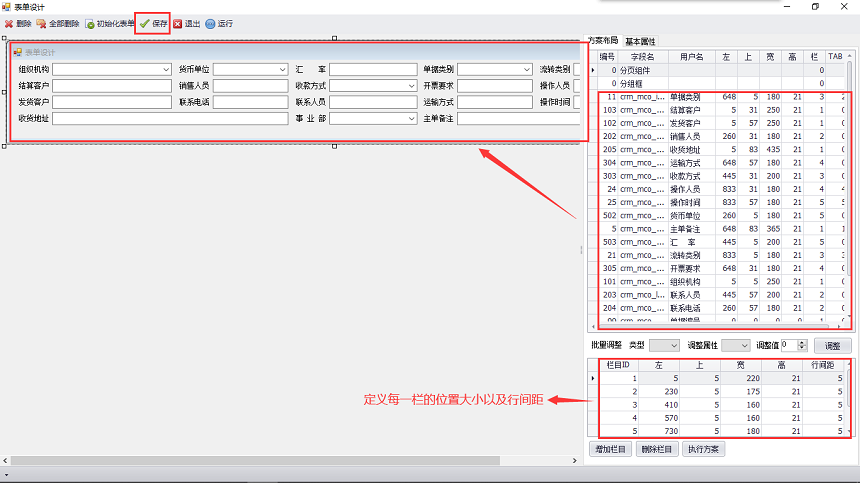Click the 运输方式 input field
Image resolution: width=860 pixels, height=483 pixels.
point(495,103)
